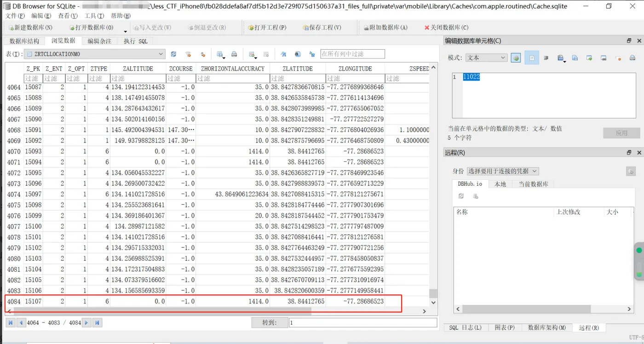The width and height of the screenshot is (644, 344).
Task: Open the table selector ZRTCLLOCATIONMO dropdown
Action: (x=94, y=54)
